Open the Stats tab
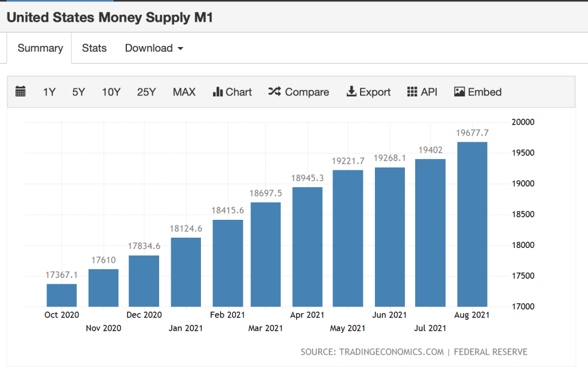This screenshot has height=388, width=588. 94,48
